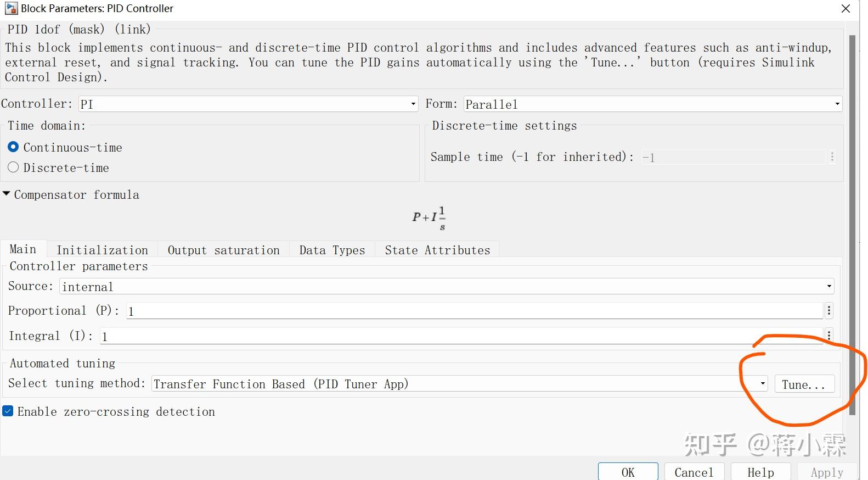868x480 pixels.
Task: Click the three-dot menu beside Proportional field
Action: click(x=828, y=311)
